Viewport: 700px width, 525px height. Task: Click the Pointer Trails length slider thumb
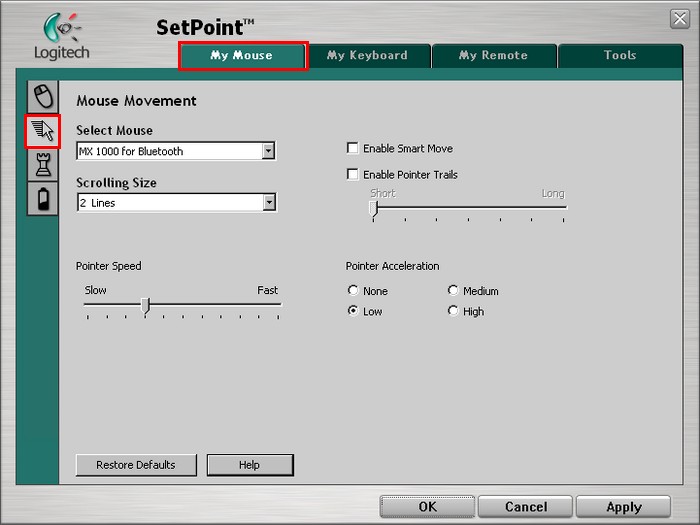(374, 208)
